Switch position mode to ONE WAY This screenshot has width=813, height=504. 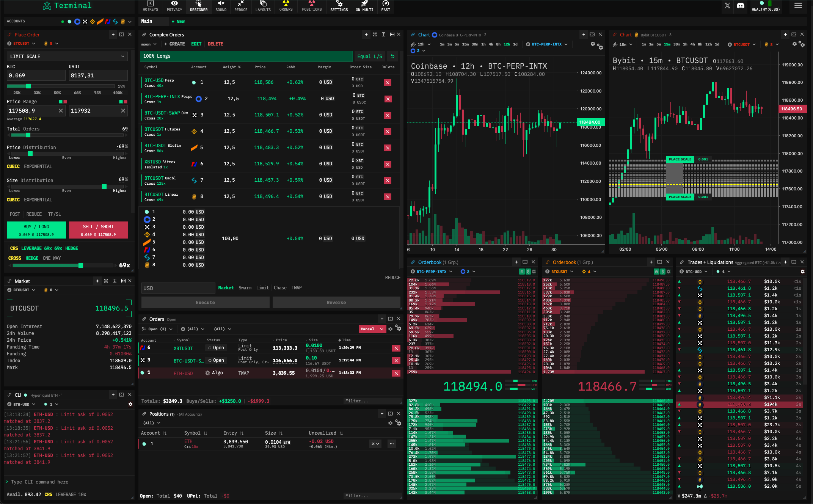[52, 258]
